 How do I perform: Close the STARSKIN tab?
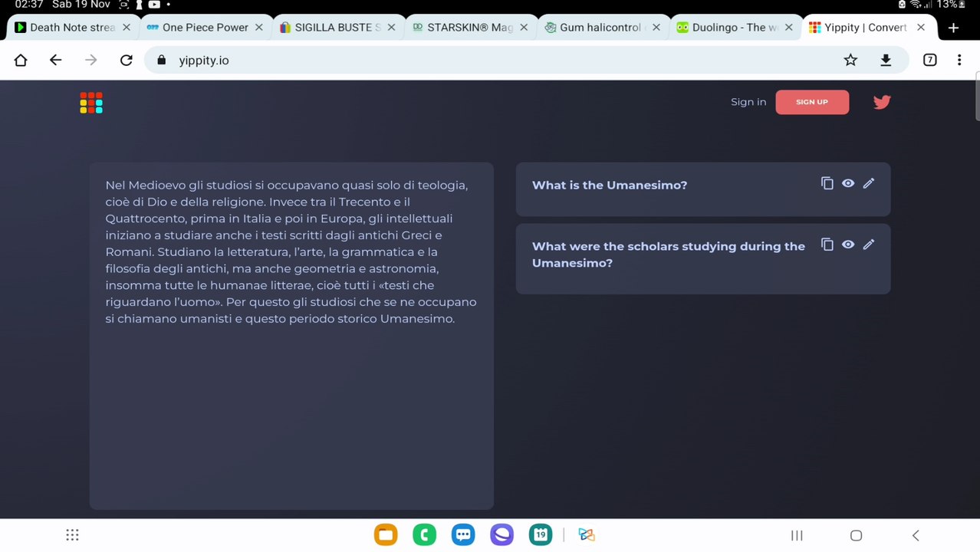(524, 28)
